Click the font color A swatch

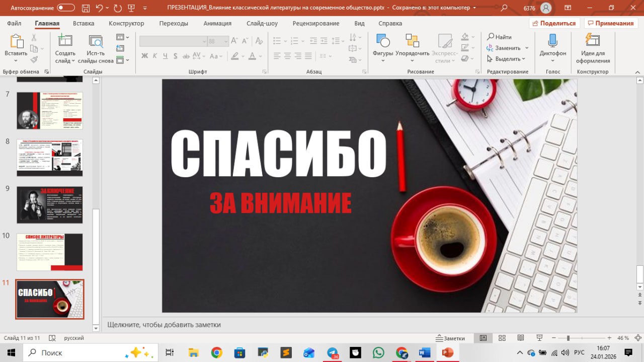coord(253,56)
